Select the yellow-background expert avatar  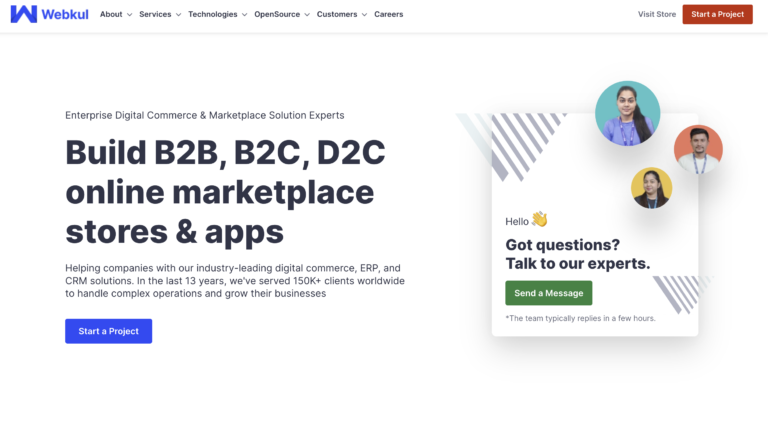(x=651, y=188)
